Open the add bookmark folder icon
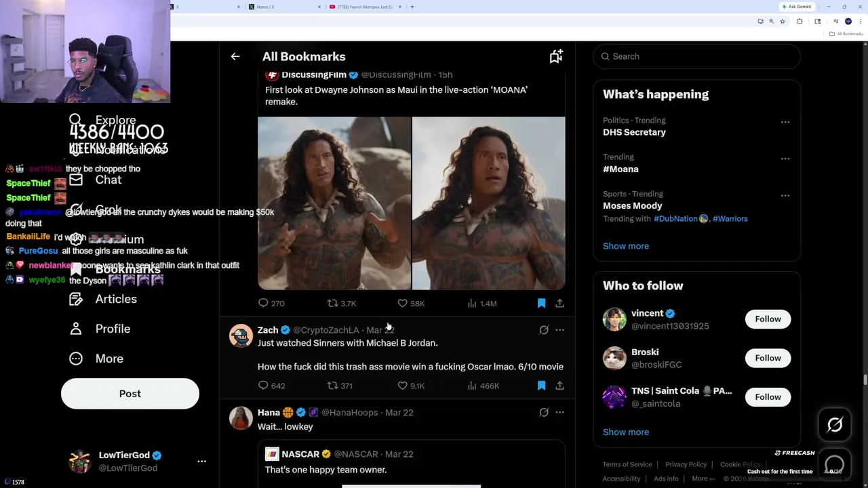 (556, 57)
